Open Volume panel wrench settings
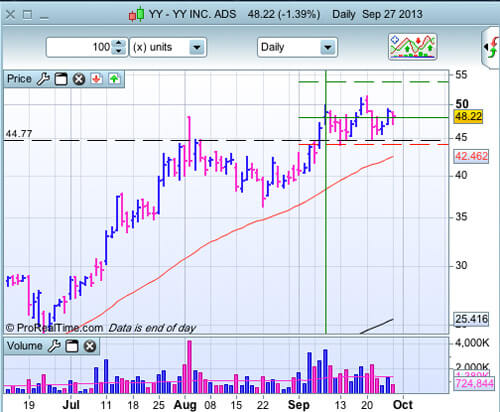The image size is (500, 412). (x=54, y=346)
